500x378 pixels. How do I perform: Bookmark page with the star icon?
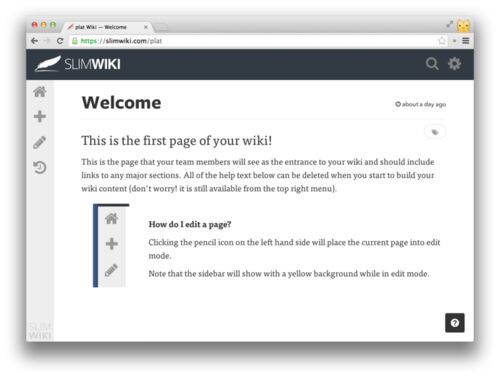(442, 41)
